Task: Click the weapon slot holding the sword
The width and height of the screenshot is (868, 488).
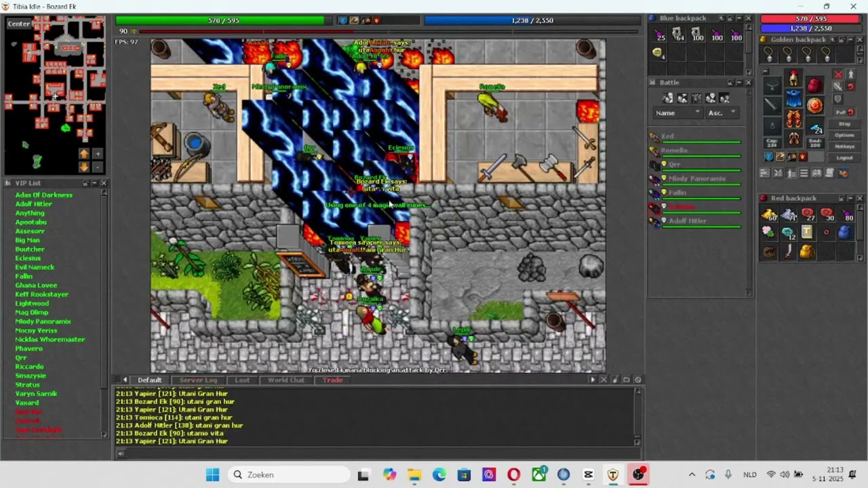Action: (772, 106)
